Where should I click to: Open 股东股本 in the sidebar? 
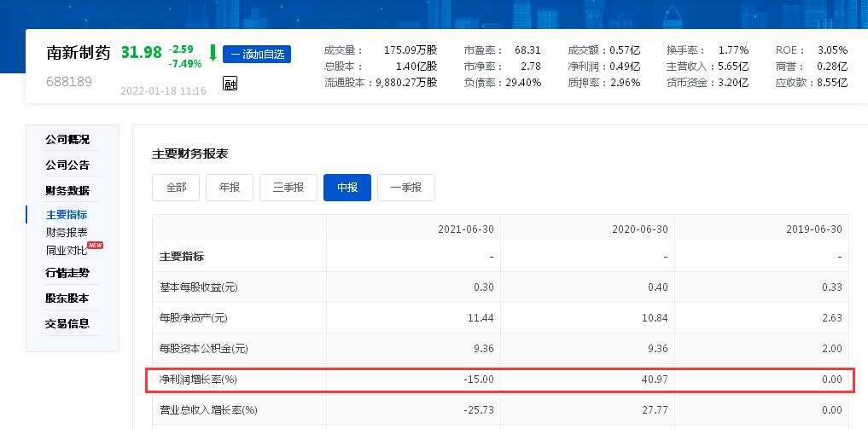tap(67, 298)
